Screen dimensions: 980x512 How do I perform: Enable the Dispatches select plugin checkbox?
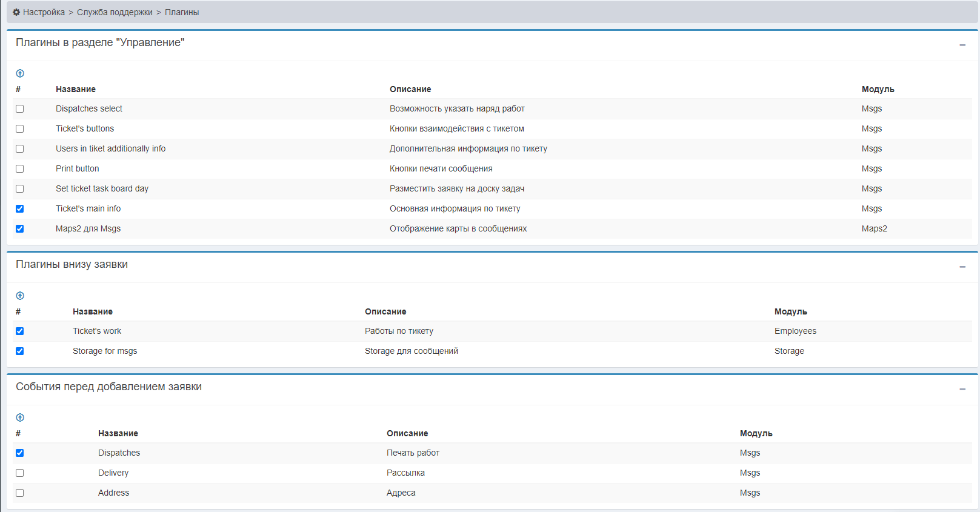pyautogui.click(x=20, y=109)
